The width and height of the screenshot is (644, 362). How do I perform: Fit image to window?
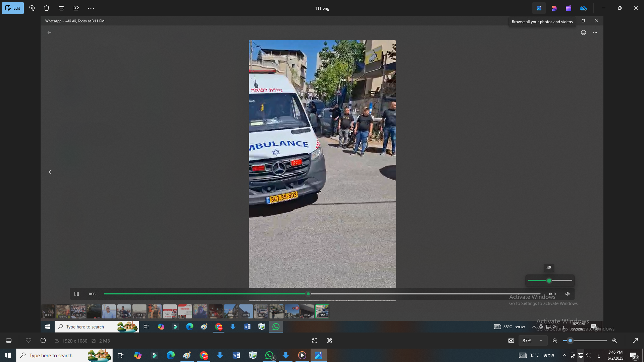(511, 341)
